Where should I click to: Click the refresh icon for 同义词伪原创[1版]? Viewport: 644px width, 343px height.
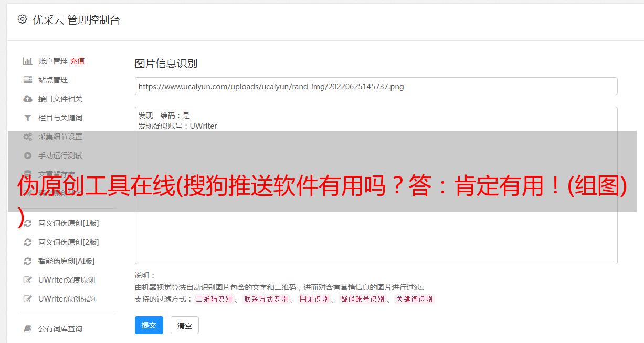[x=28, y=223]
